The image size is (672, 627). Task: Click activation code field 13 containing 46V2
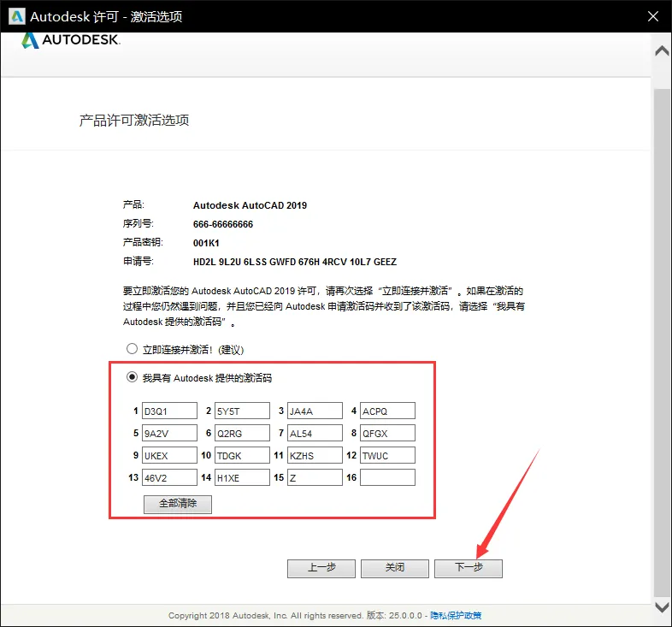(169, 478)
